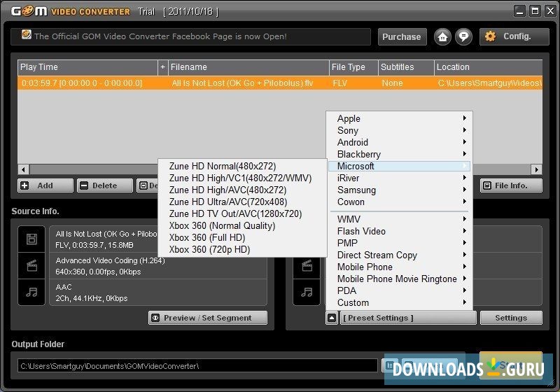Click the output audio music note icon
560x392 pixels.
pos(307,292)
